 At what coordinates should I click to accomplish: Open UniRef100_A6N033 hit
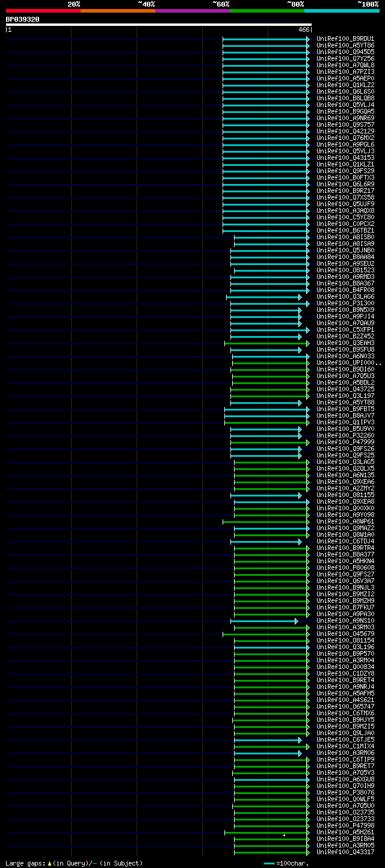[345, 356]
